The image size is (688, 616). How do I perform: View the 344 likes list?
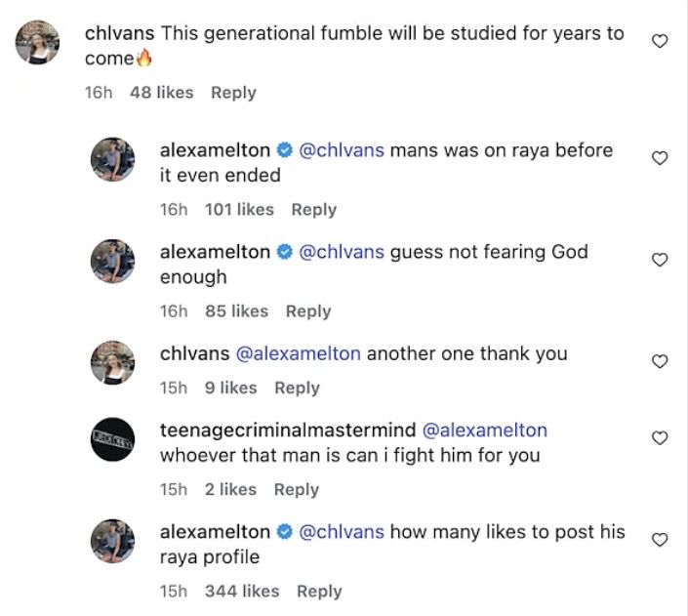tap(241, 592)
